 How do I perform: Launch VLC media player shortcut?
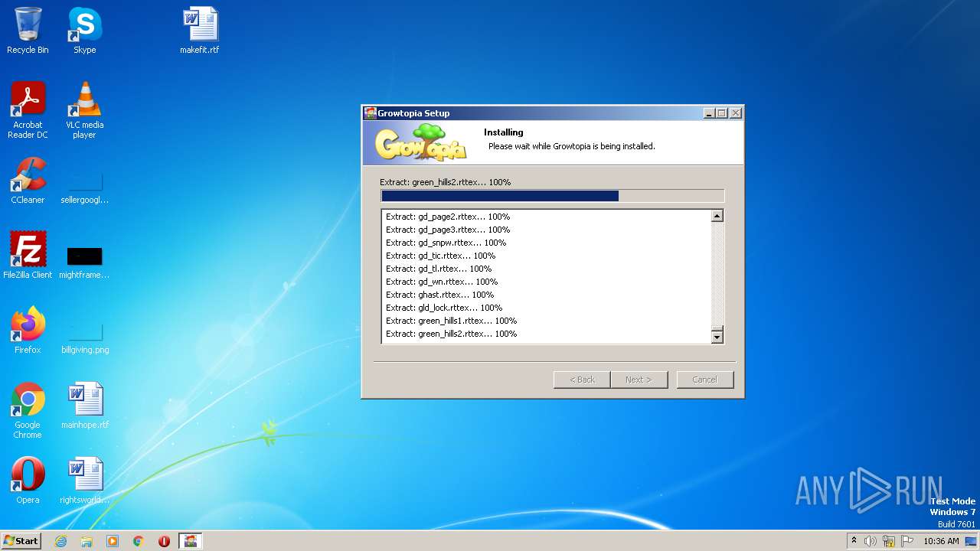[84, 109]
